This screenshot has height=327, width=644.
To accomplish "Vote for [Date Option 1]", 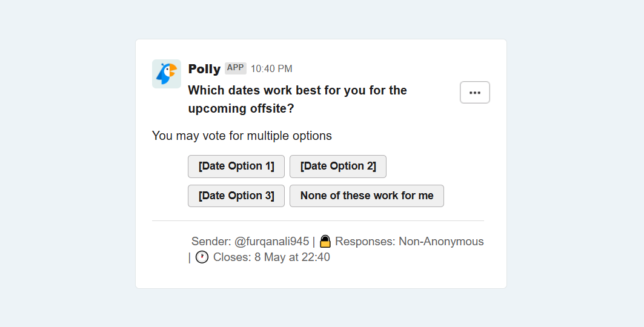I will tap(236, 167).
